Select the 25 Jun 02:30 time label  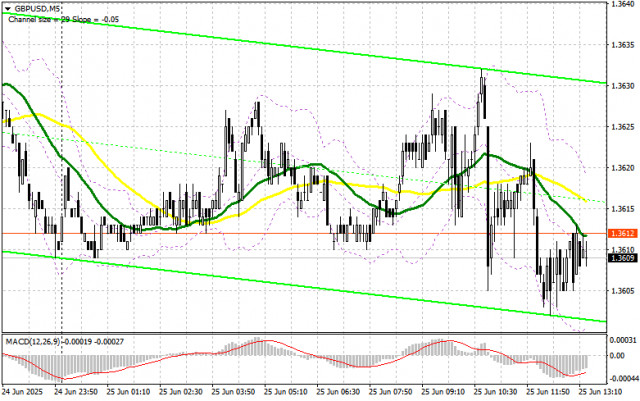[x=181, y=392]
